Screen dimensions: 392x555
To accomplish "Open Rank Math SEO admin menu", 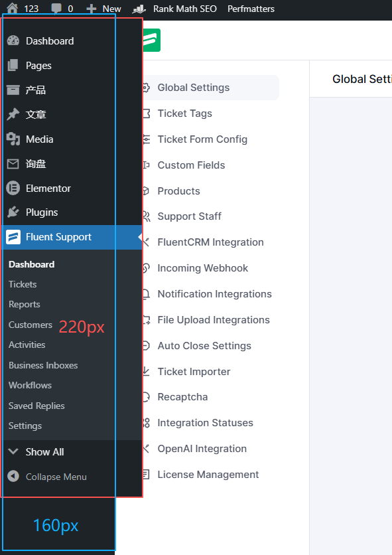I will click(x=174, y=9).
